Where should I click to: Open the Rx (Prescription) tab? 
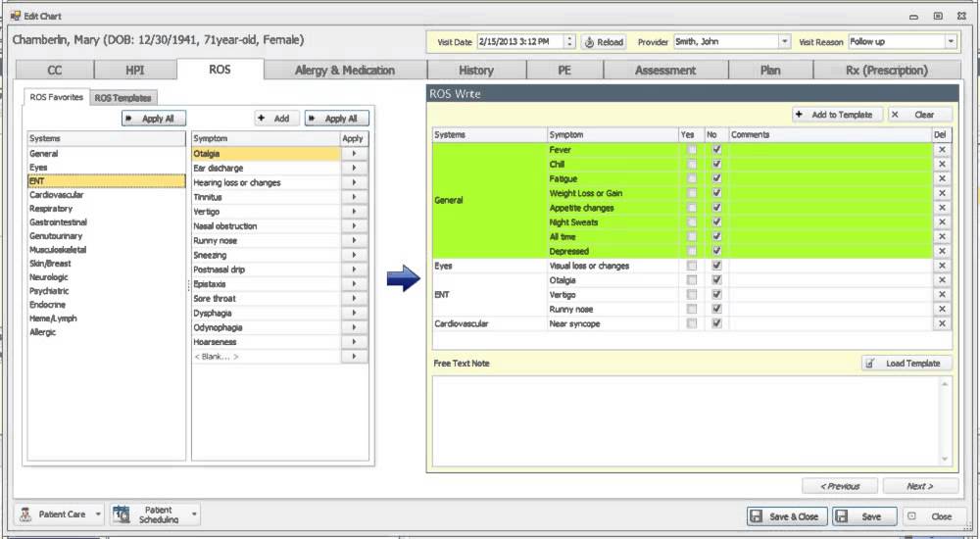click(886, 70)
